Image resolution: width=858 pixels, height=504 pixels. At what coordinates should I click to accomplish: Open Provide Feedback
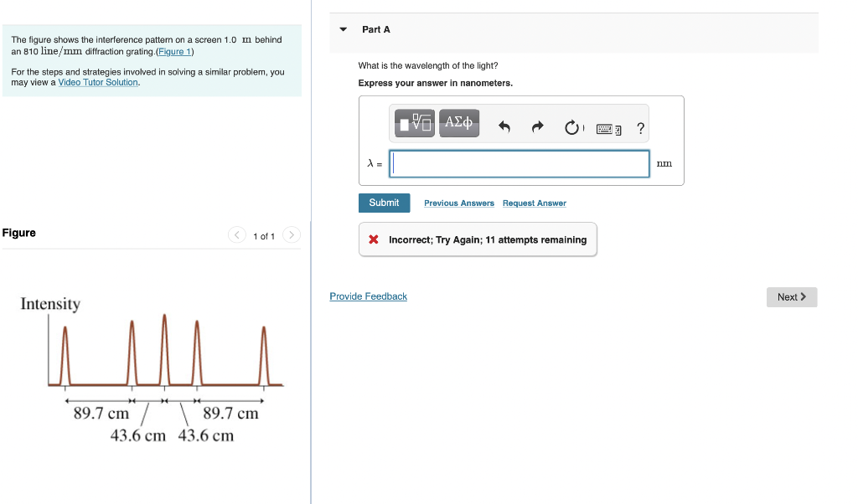(x=368, y=296)
